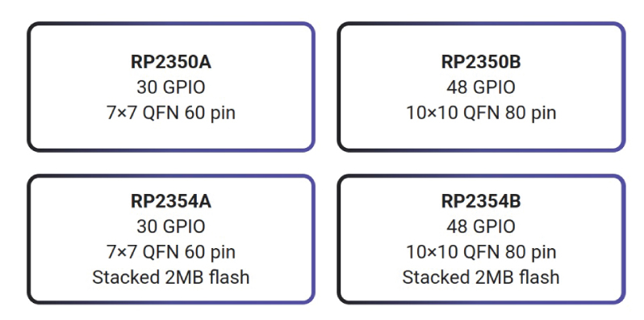Click the RP2350B heading text
The width and height of the screenshot is (644, 320).
[x=481, y=62]
